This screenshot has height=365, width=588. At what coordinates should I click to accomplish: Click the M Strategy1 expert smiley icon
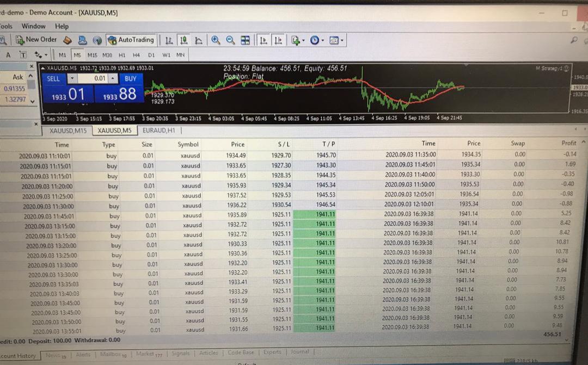[x=566, y=68]
